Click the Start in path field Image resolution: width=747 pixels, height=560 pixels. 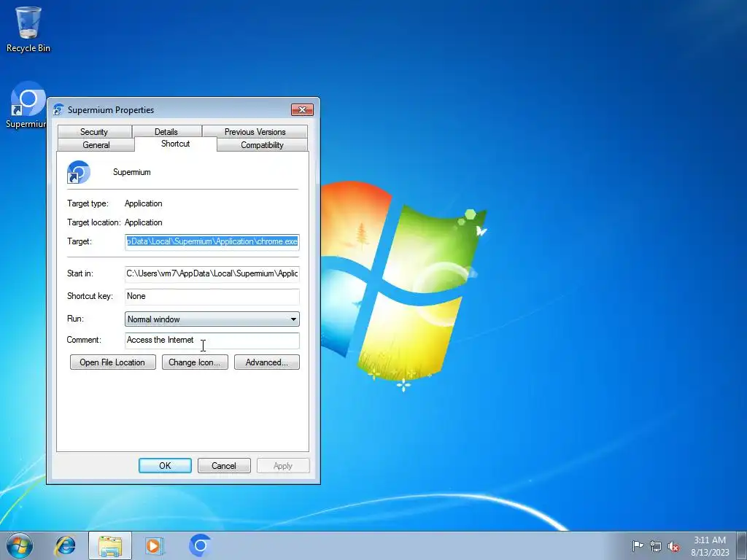pos(212,273)
